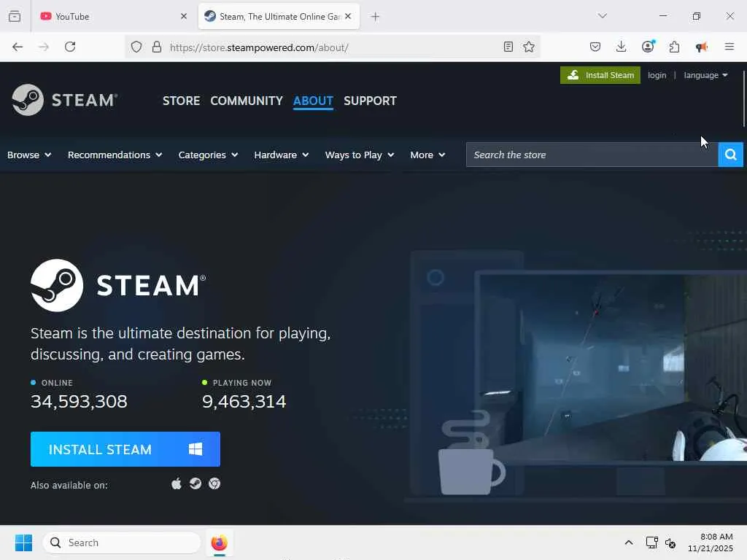Open tracking protection shield icon
Image resolution: width=747 pixels, height=560 pixels.
pyautogui.click(x=136, y=47)
